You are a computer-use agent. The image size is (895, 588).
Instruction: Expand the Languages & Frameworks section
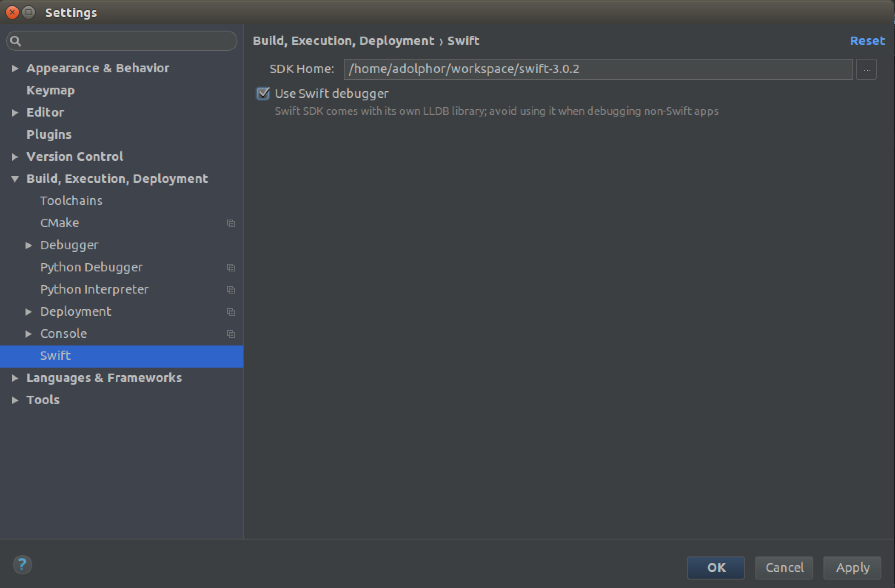click(x=15, y=378)
